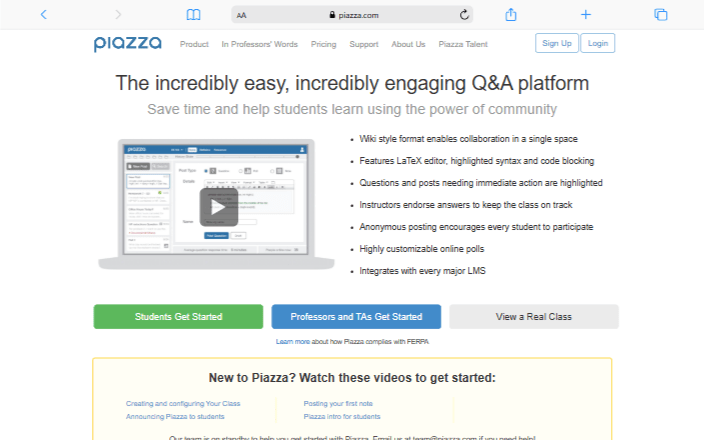The image size is (704, 440).
Task: Click the Safari forward arrow
Action: click(x=118, y=14)
